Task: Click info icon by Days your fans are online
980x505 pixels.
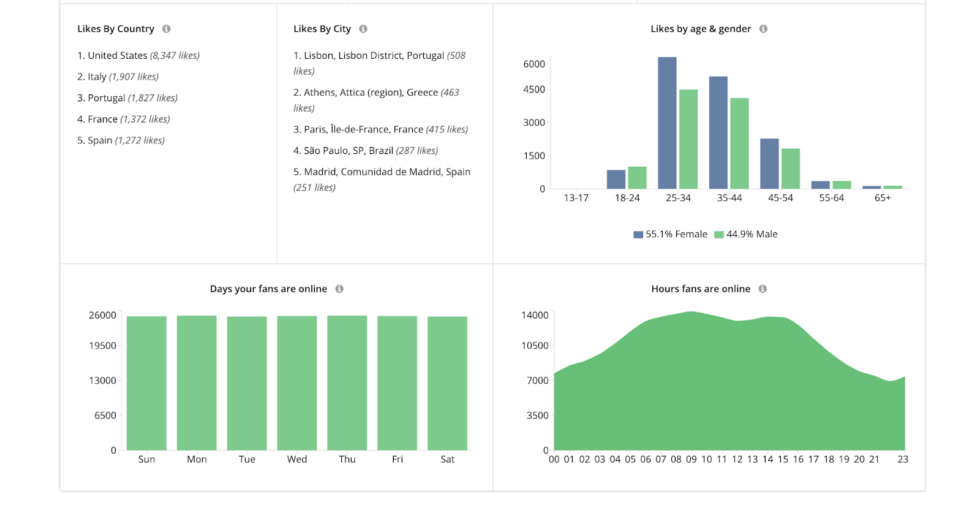Action: (339, 289)
